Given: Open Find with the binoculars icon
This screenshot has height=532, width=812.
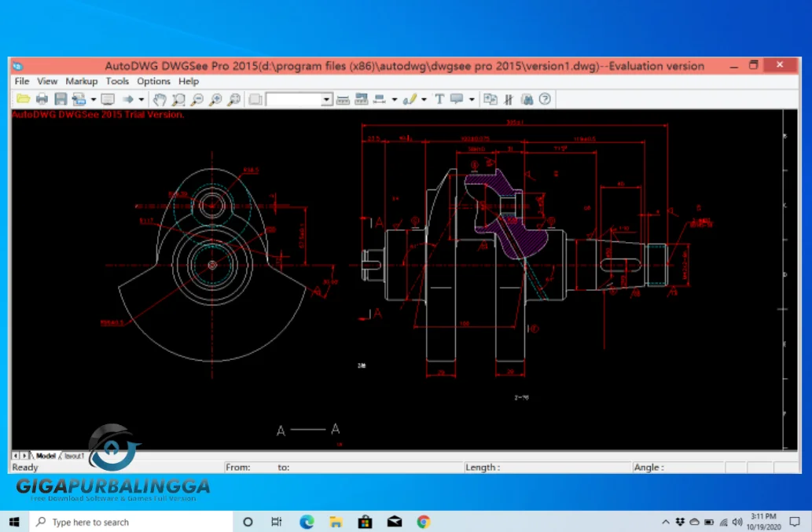Looking at the screenshot, I should click(527, 99).
